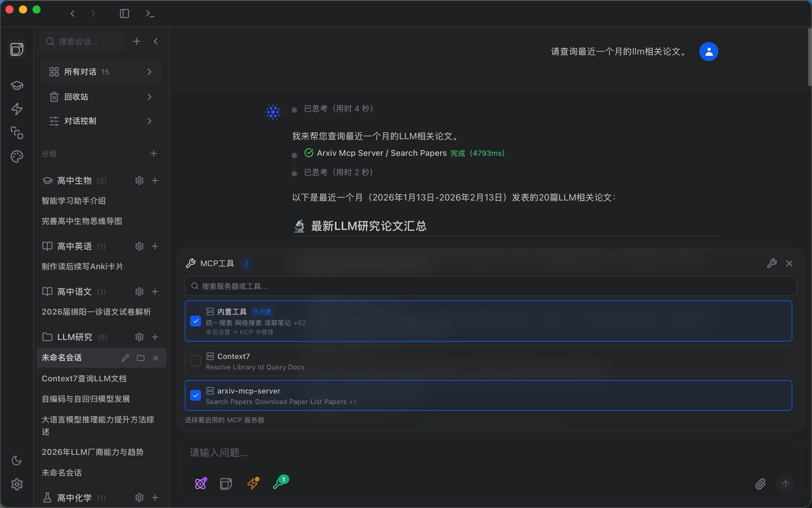Open model selector icon below input
812x508 pixels.
(226, 484)
